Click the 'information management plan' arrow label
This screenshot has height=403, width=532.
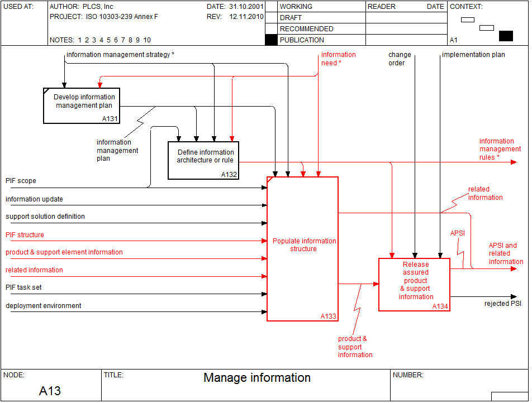click(x=117, y=150)
